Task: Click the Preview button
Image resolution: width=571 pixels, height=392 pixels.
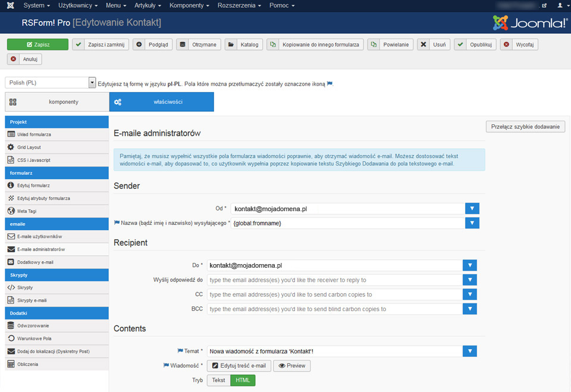Action: (292, 366)
